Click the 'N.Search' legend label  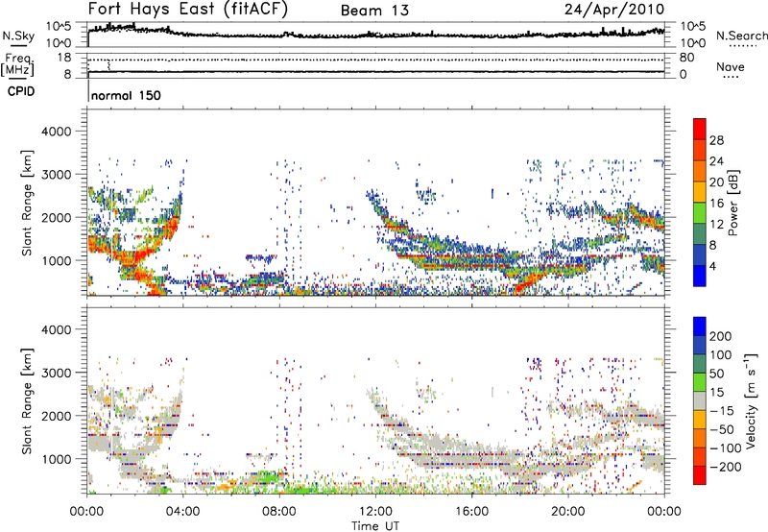(x=741, y=36)
